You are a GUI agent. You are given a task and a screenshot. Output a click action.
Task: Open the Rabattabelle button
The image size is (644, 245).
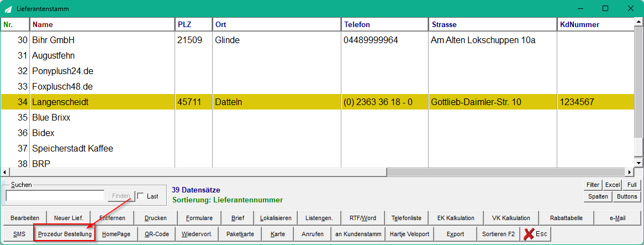566,218
